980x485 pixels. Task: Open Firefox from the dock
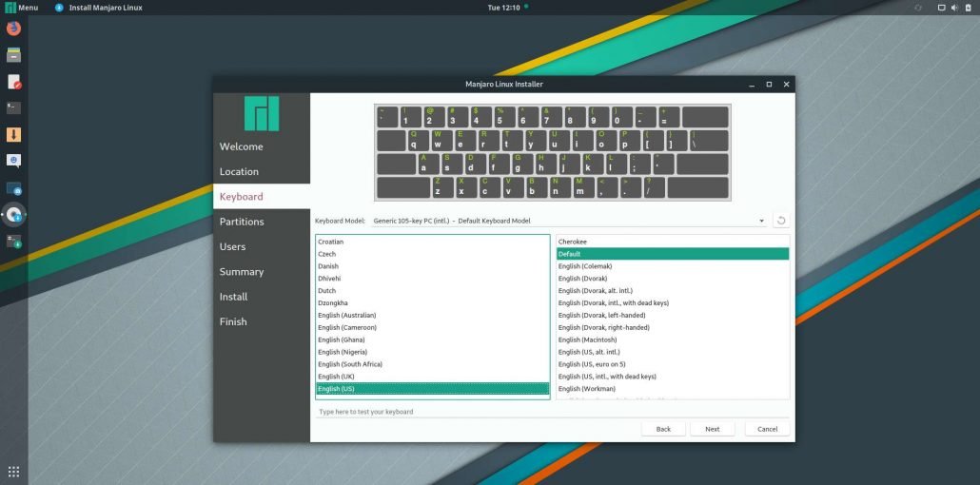[13, 29]
